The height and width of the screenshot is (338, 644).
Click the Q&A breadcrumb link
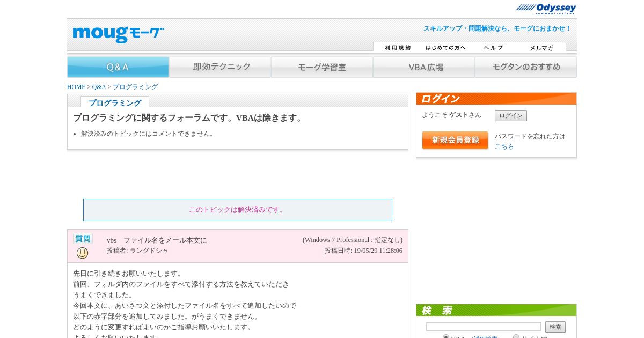click(99, 87)
